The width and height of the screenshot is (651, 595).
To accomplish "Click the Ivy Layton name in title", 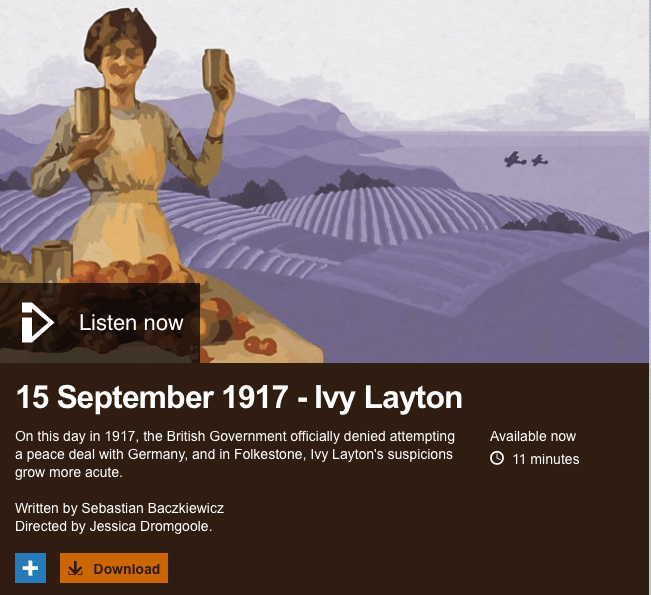I will 388,398.
